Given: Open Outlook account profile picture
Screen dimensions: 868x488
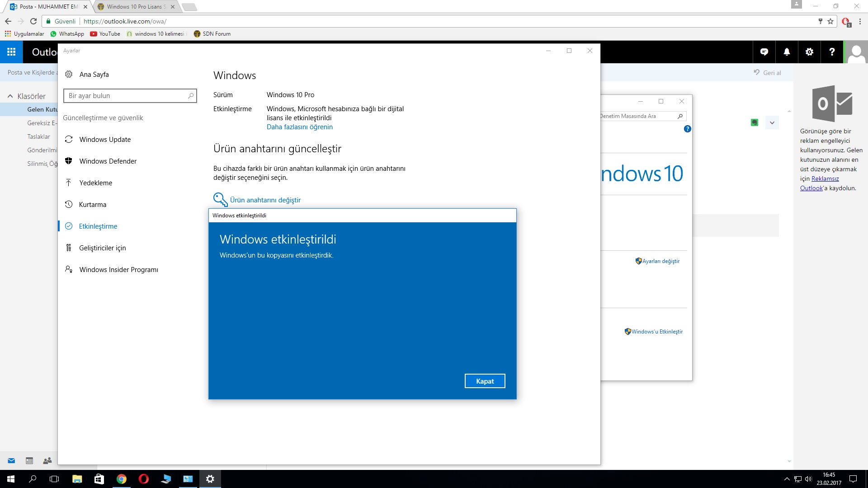Looking at the screenshot, I should [856, 52].
